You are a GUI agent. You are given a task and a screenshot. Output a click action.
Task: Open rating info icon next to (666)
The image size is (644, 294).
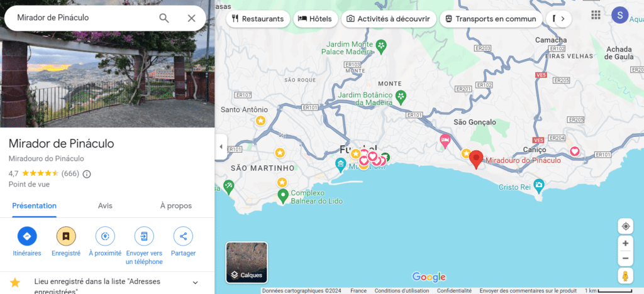[x=87, y=174]
